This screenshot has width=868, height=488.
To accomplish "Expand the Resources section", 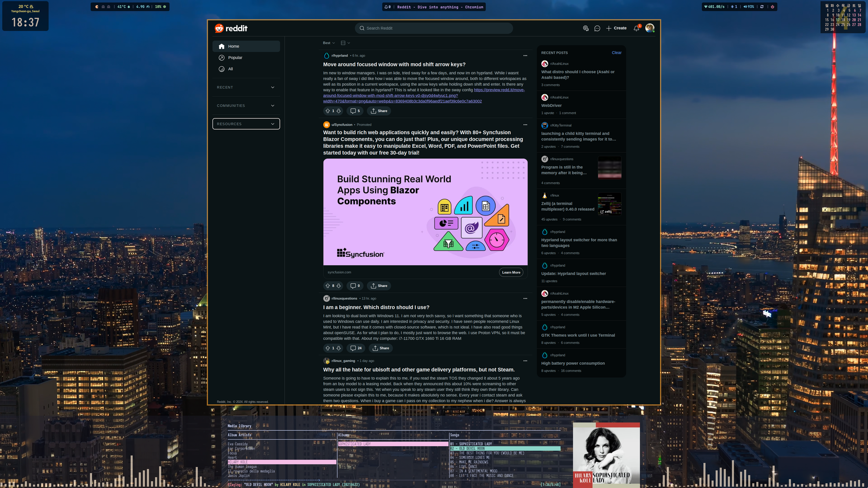I will click(x=246, y=124).
